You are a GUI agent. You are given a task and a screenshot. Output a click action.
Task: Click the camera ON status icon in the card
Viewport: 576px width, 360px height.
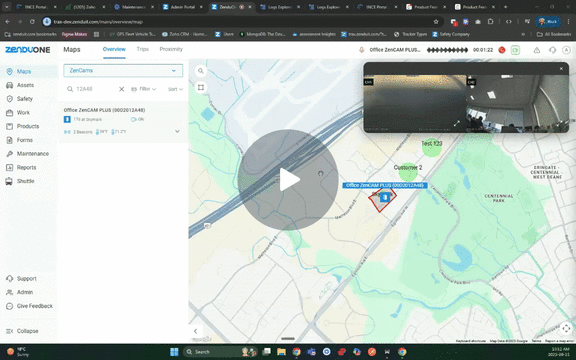pyautogui.click(x=137, y=119)
